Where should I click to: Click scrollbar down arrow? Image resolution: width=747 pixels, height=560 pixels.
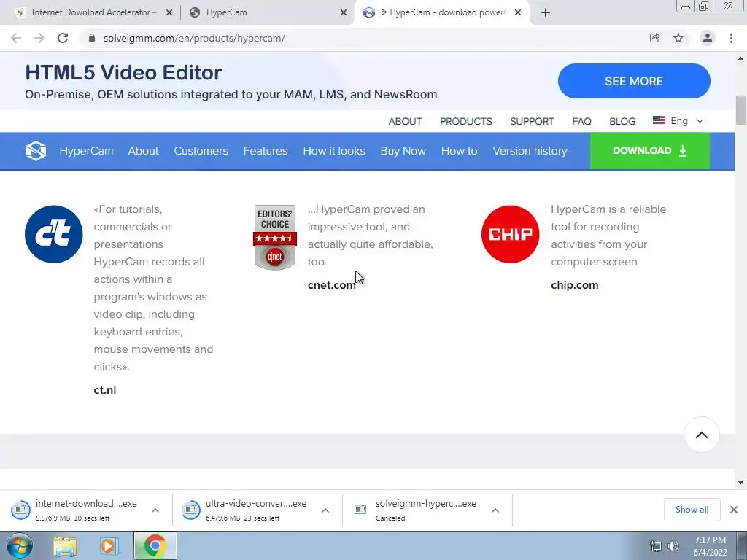point(740,483)
